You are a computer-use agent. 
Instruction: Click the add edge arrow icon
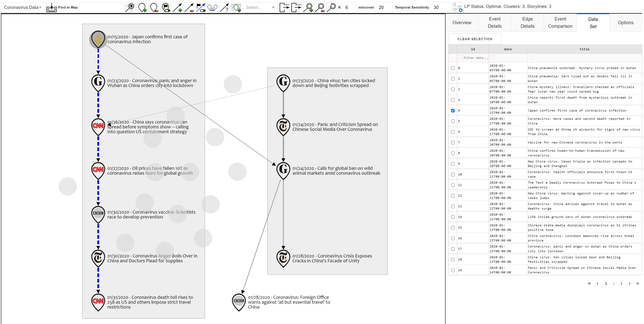coord(177,7)
